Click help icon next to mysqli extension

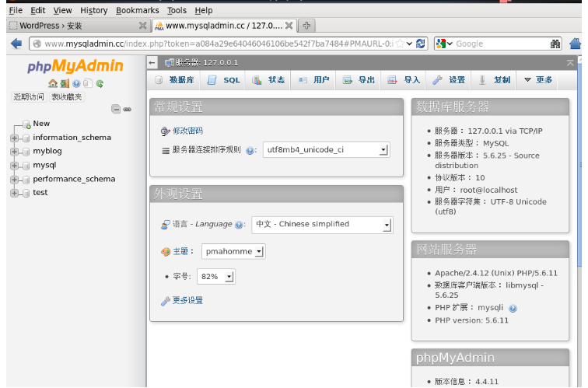pyautogui.click(x=513, y=309)
